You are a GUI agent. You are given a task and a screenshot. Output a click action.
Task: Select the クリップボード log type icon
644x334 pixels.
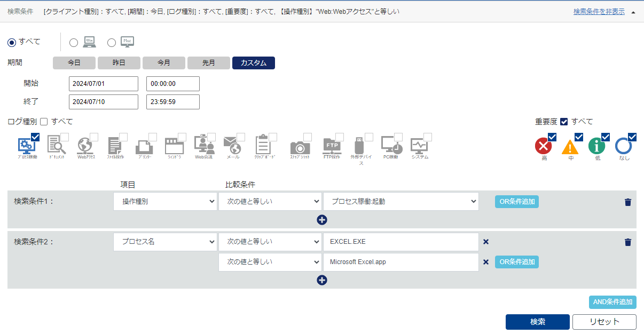(x=263, y=145)
